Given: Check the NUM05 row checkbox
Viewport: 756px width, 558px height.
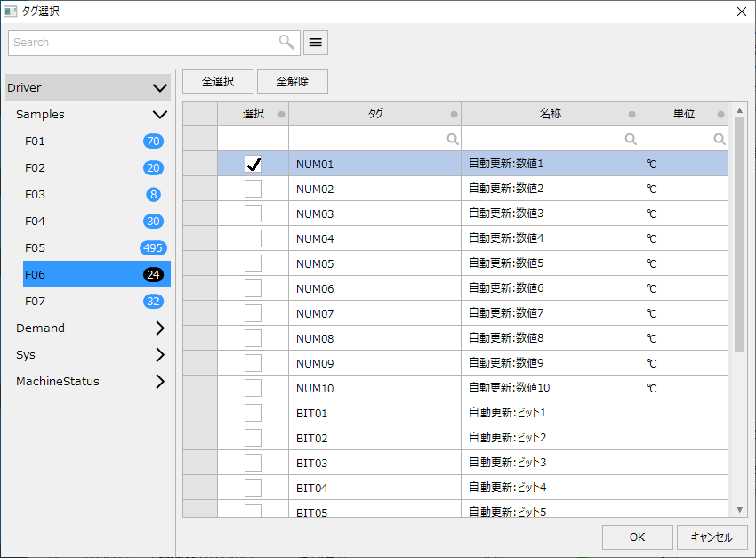Looking at the screenshot, I should click(x=253, y=263).
